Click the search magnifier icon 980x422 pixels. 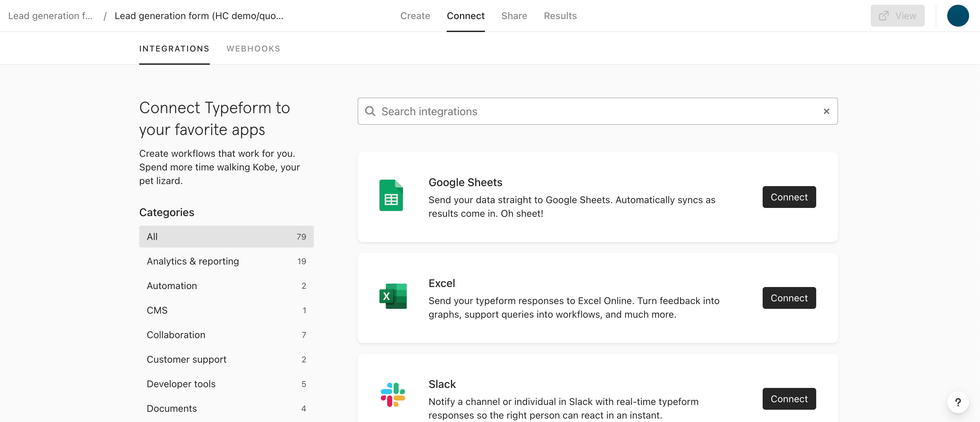pos(370,111)
